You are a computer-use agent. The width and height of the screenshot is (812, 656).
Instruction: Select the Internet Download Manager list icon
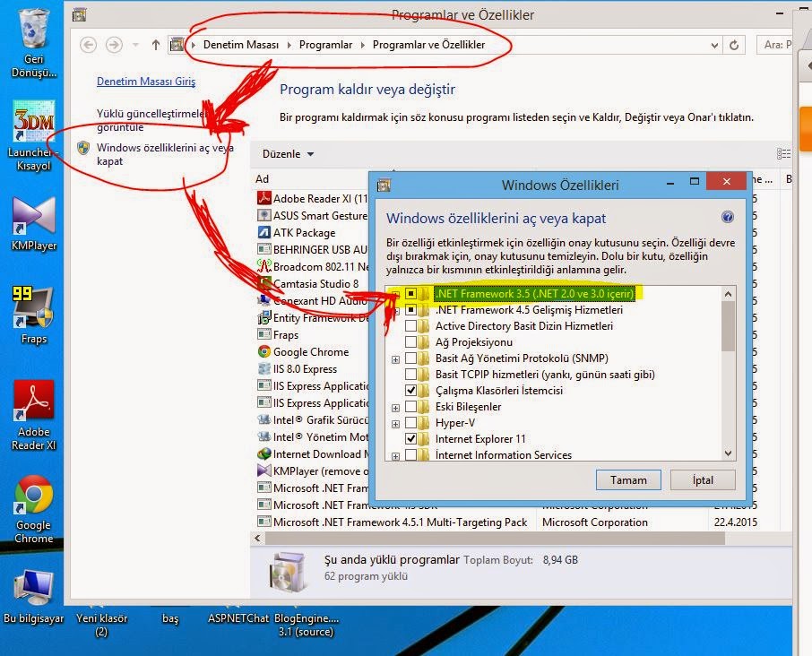coord(264,453)
